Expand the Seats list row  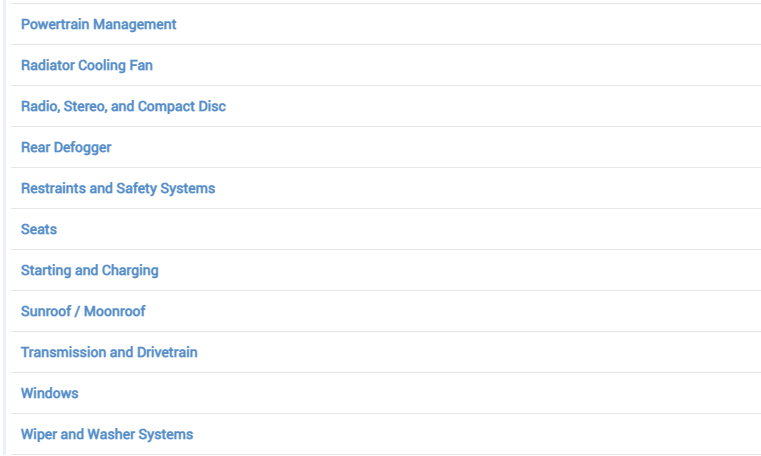click(x=450, y=229)
